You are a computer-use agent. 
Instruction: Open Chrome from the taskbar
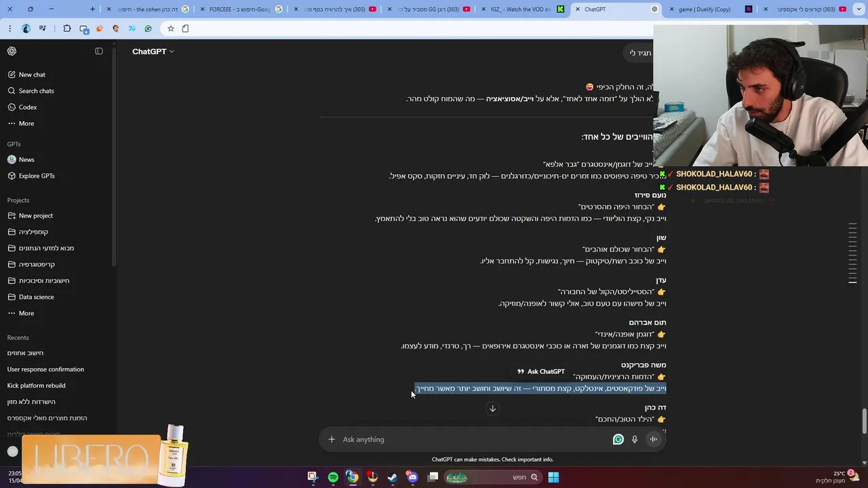point(353,477)
